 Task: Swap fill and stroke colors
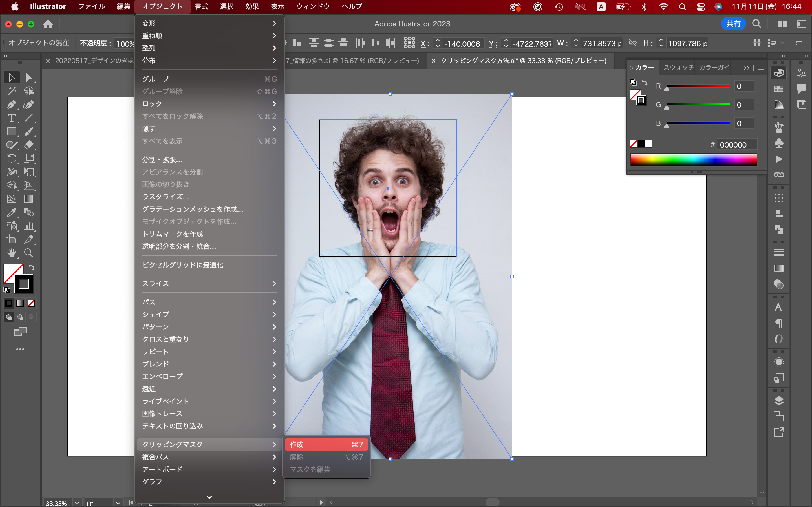[32, 268]
